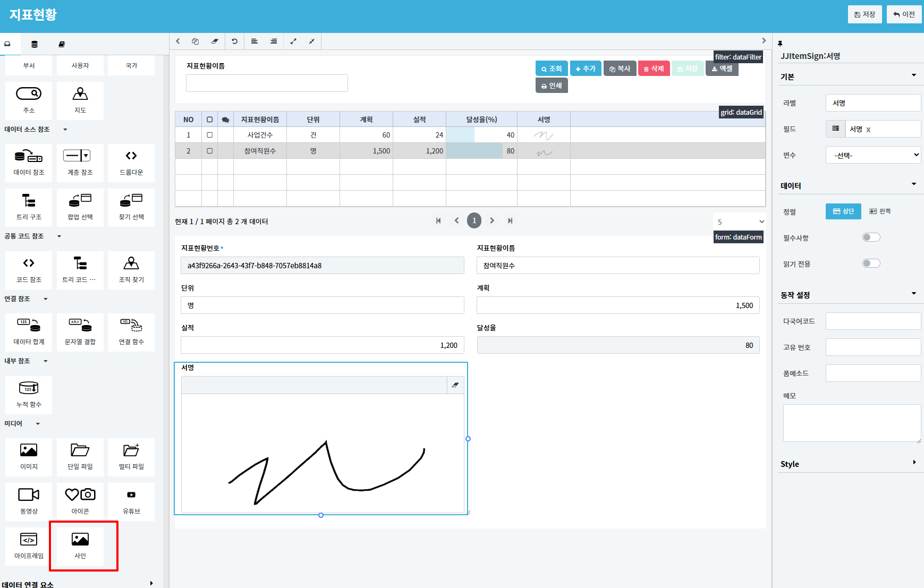This screenshot has height=588, width=924.
Task: Click the undo icon in editor toolbar
Action: click(234, 41)
